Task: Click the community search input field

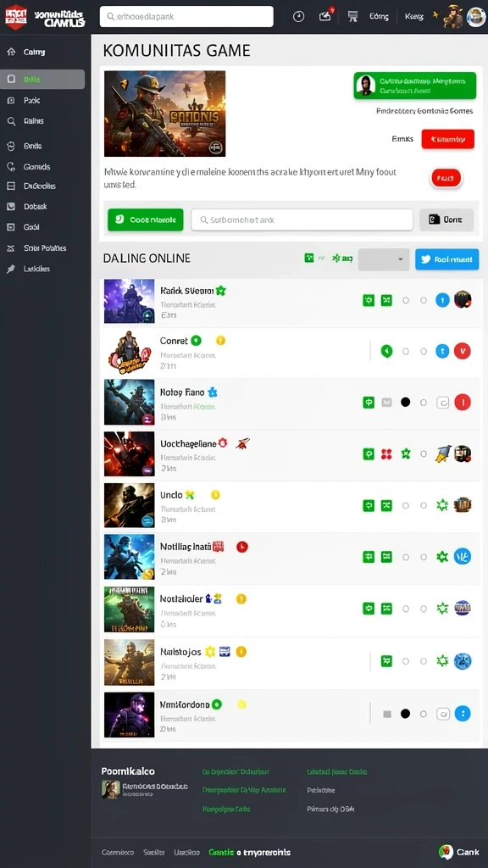Action: [x=302, y=220]
